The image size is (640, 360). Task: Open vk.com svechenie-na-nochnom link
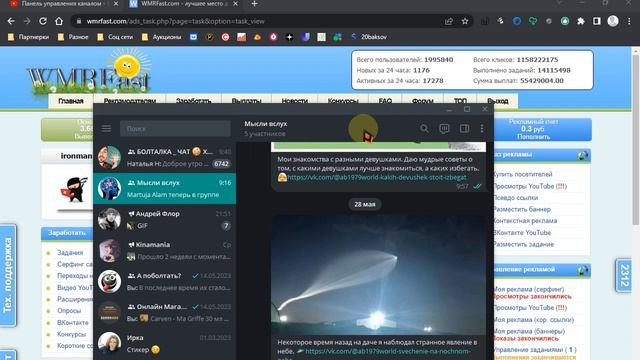pyautogui.click(x=388, y=351)
